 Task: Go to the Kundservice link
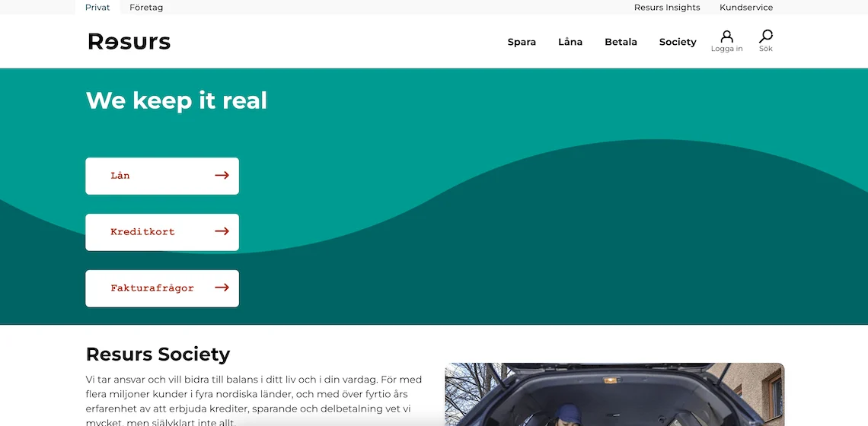tap(746, 7)
